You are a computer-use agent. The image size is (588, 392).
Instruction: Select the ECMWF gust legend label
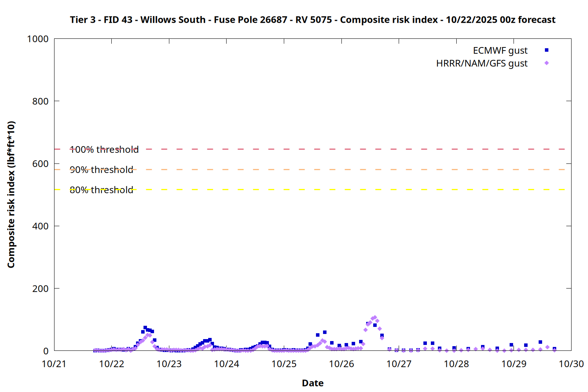click(500, 51)
